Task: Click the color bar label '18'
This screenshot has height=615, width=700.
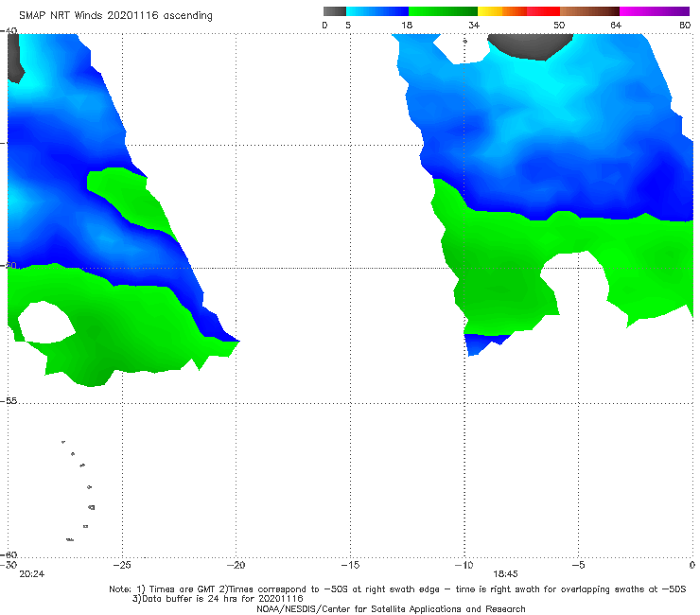Action: point(407,26)
